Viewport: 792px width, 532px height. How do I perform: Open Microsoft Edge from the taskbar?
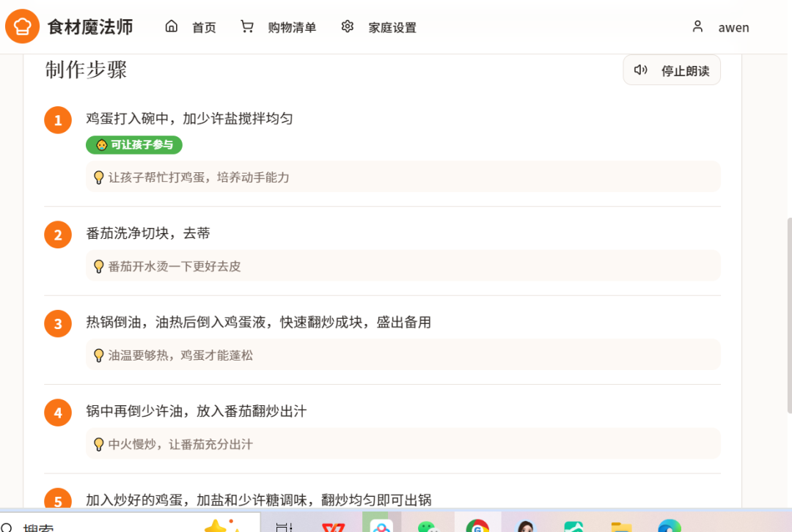coord(669,525)
